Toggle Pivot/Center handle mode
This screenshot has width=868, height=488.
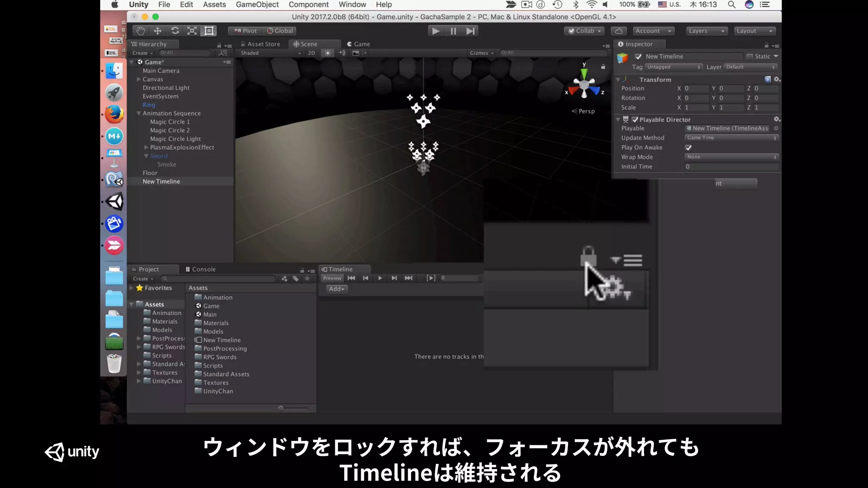[x=245, y=31]
